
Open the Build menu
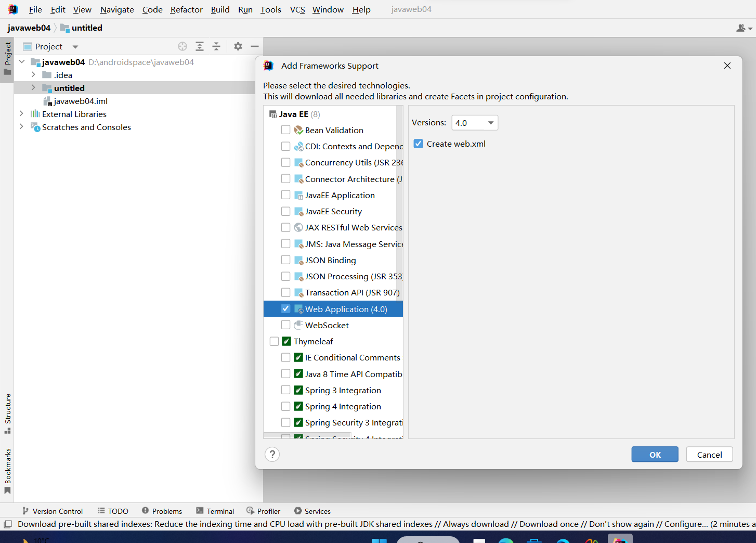[220, 9]
